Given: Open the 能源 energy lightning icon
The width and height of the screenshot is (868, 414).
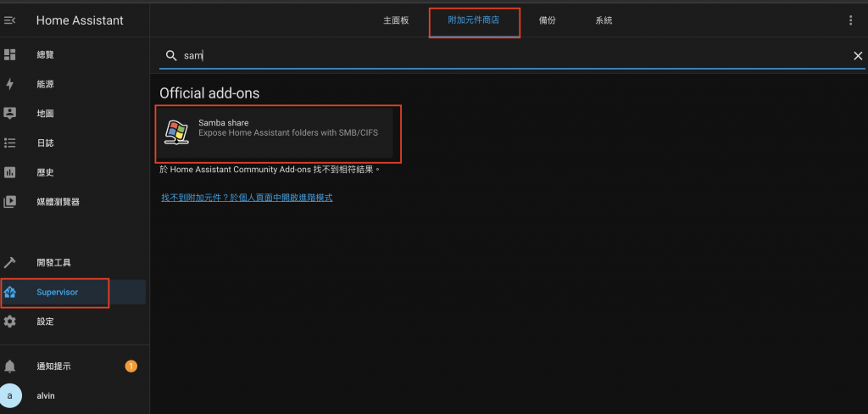Looking at the screenshot, I should click(x=10, y=84).
